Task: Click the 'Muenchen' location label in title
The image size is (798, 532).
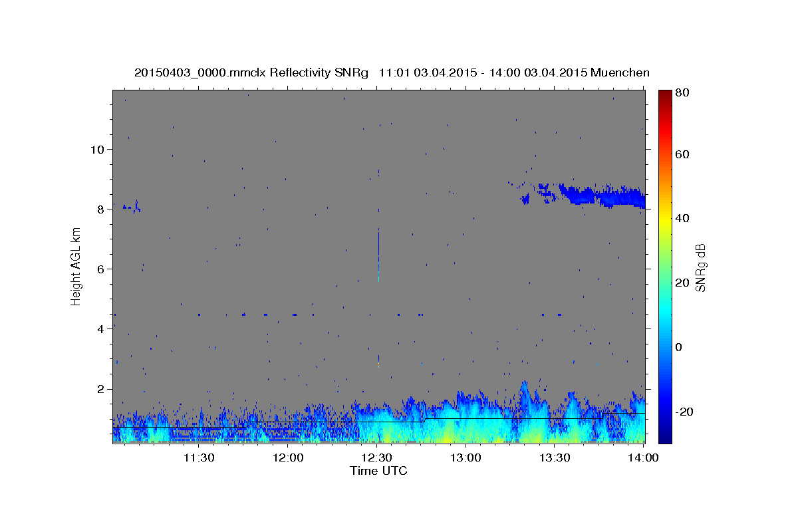Action: pyautogui.click(x=619, y=72)
